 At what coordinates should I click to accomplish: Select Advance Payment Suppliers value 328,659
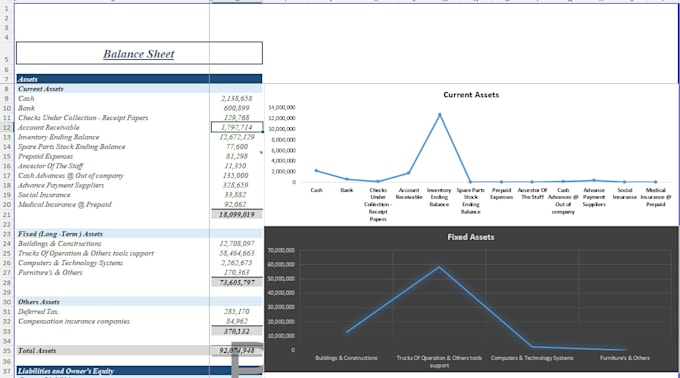click(x=236, y=185)
